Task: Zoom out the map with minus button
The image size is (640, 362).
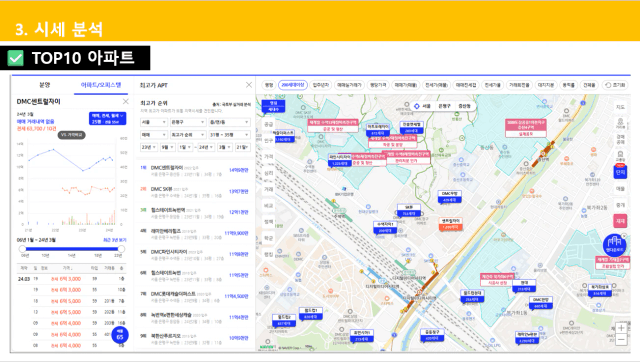Action: [621, 339]
